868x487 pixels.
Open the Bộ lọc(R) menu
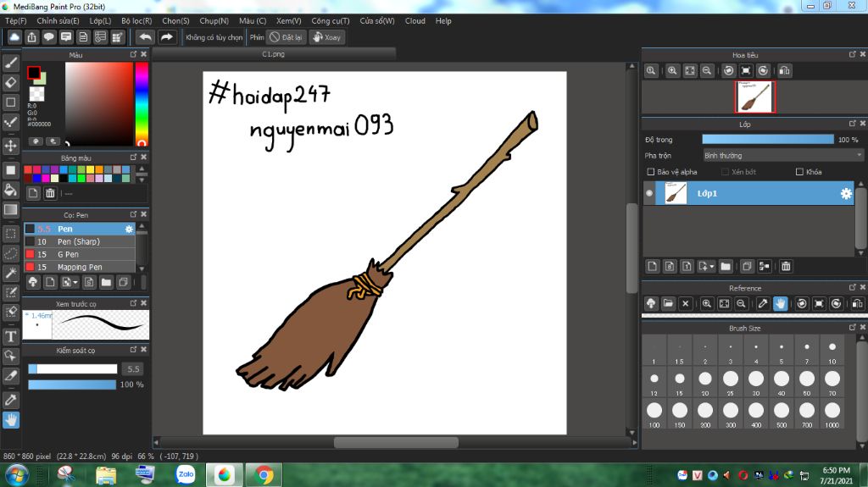click(136, 20)
